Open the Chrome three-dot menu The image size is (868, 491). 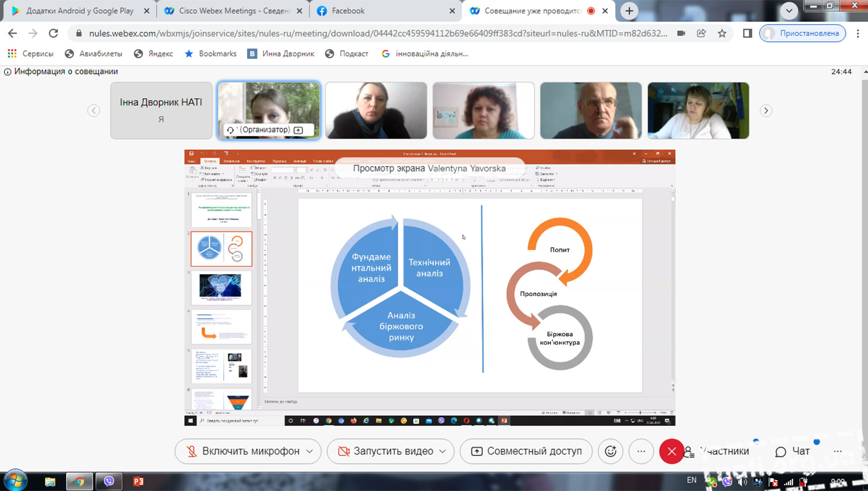pos(858,33)
